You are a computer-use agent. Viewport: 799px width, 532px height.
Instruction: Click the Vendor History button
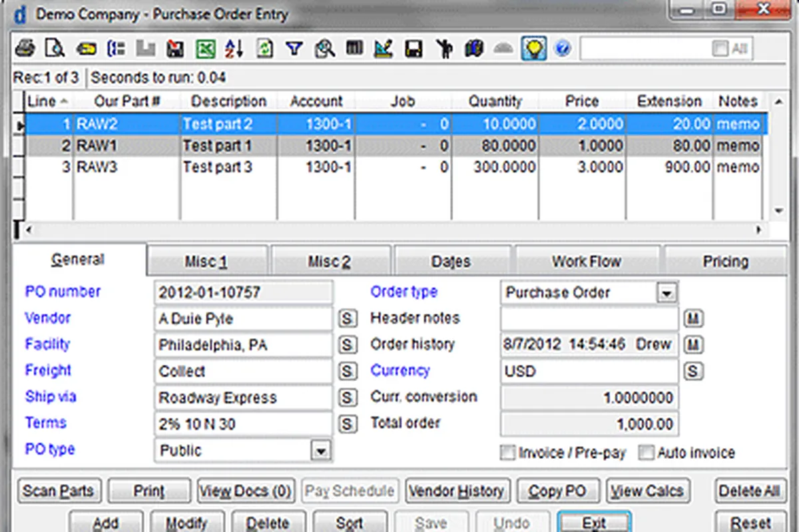pos(457,491)
